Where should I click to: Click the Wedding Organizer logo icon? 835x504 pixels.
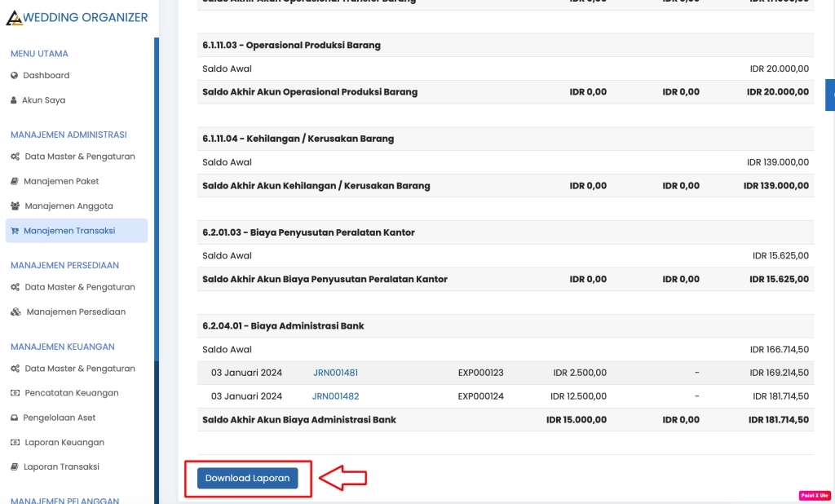pos(15,18)
